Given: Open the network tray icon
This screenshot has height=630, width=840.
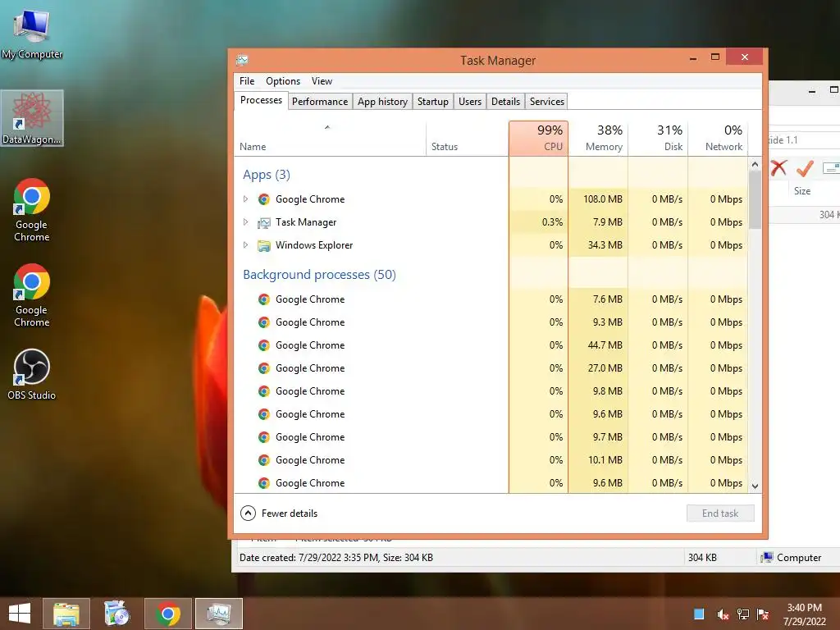Looking at the screenshot, I should click(x=743, y=614).
